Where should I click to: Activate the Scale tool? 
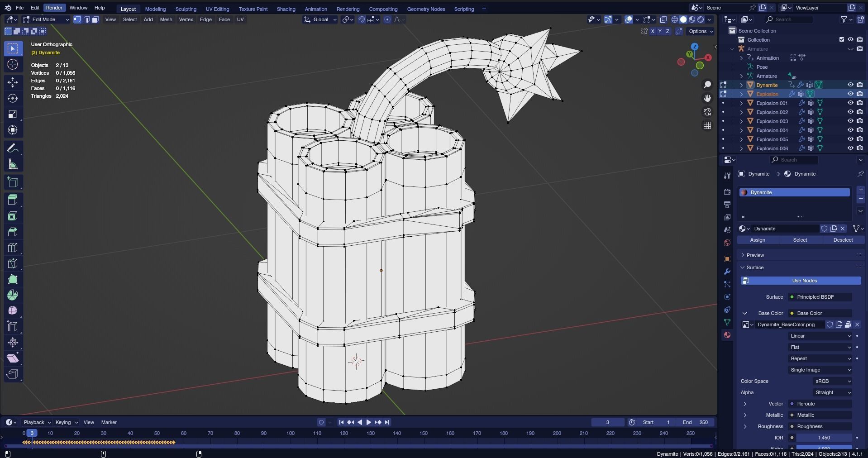point(13,114)
